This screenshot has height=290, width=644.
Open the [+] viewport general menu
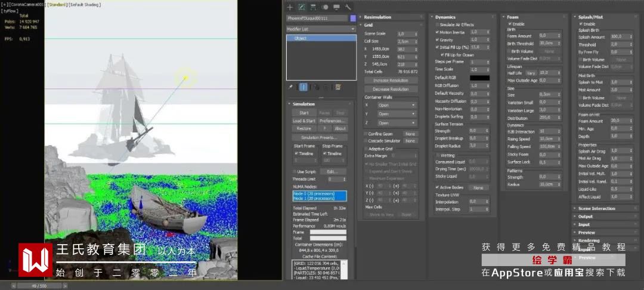5,5
